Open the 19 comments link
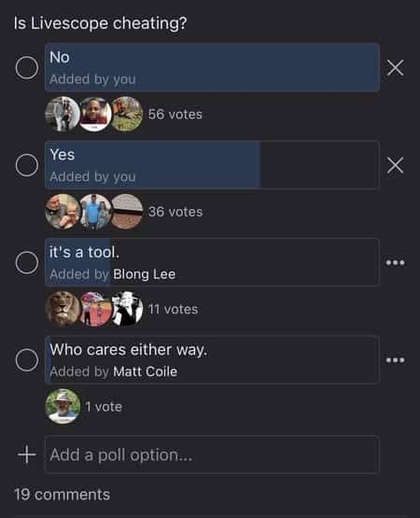 pos(63,495)
